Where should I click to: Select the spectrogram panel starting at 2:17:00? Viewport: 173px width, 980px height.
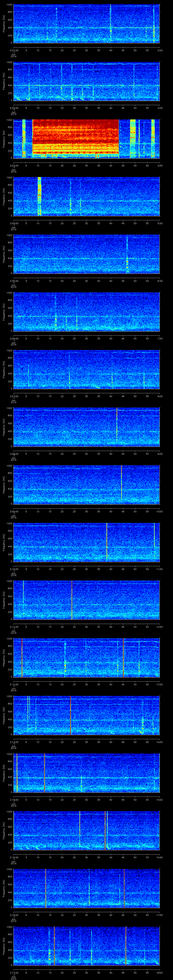point(86,946)
